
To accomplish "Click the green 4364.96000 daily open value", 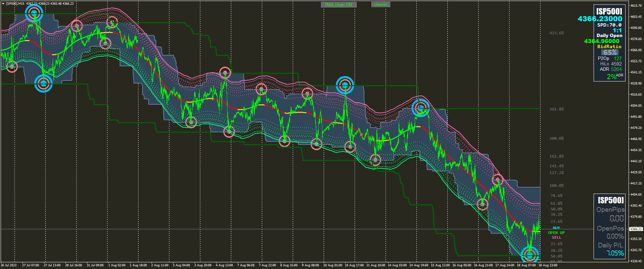I will [602, 41].
